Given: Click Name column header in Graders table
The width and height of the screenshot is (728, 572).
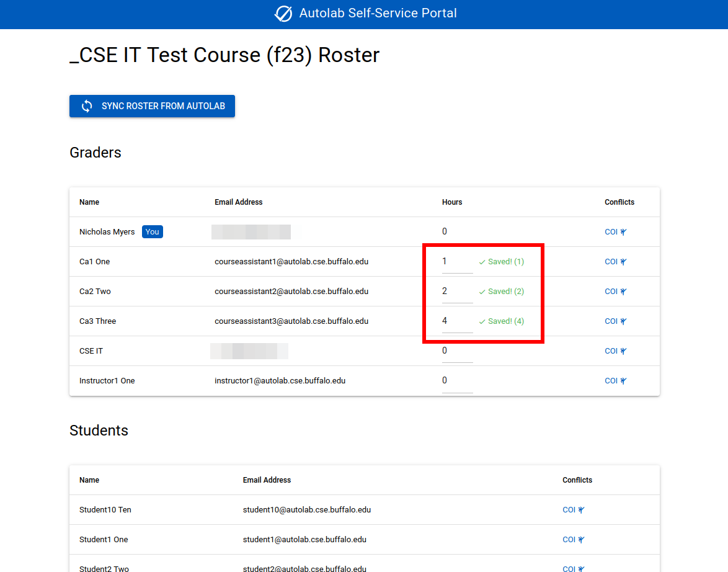Looking at the screenshot, I should tap(89, 202).
